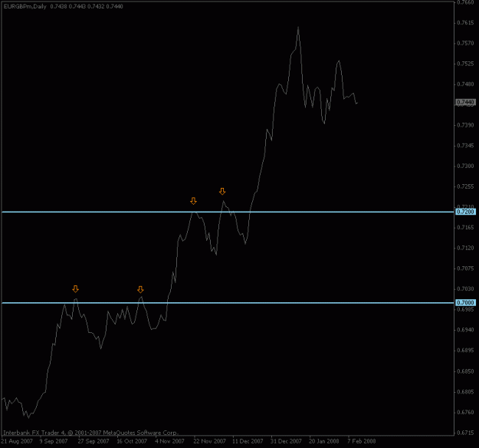The width and height of the screenshot is (479, 448).
Task: Click the 0.7120 price scale label
Action: 465,248
